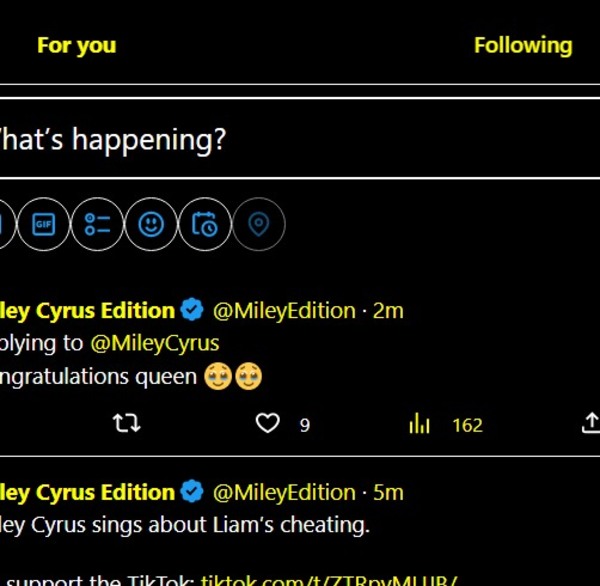Open the emoji picker
Viewport: 600px width, 586px height.
point(151,225)
